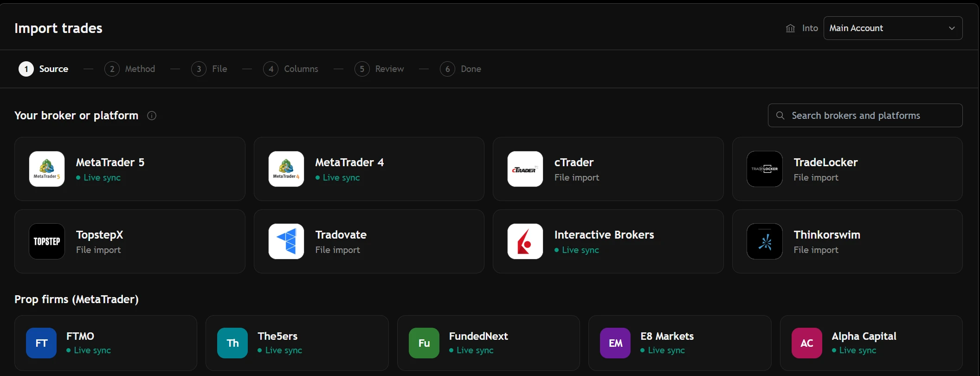Select FTMO name label
The width and height of the screenshot is (980, 376).
[x=80, y=336]
